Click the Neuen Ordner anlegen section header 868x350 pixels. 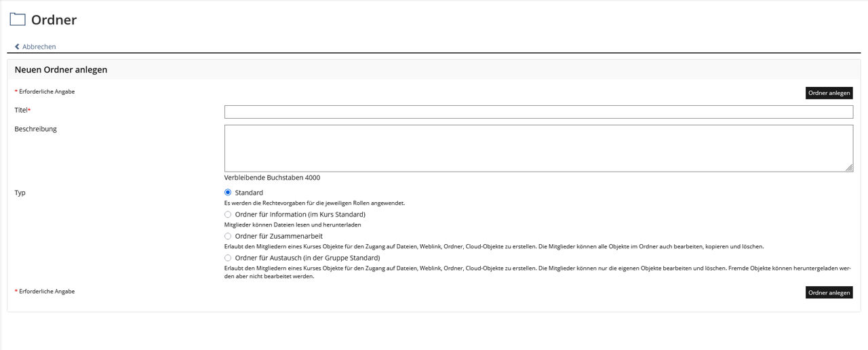coord(61,70)
